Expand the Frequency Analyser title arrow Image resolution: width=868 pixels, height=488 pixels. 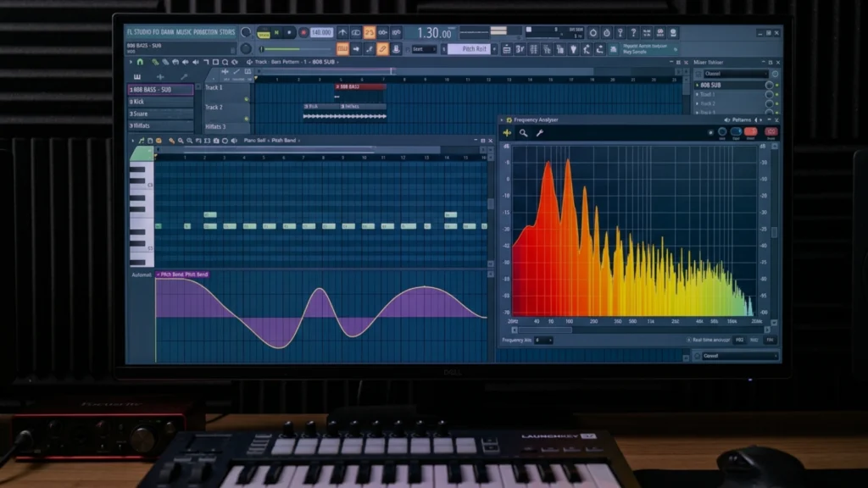click(x=502, y=120)
